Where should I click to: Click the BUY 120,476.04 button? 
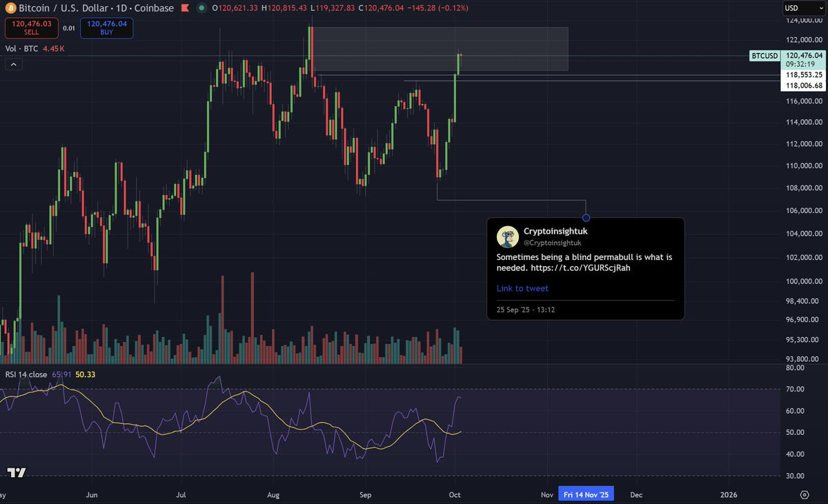tap(106, 28)
